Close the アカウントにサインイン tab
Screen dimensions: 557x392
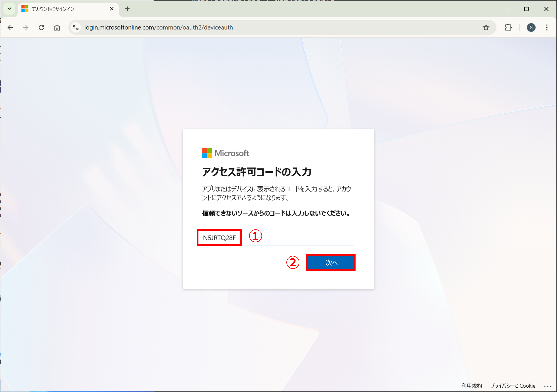[x=112, y=9]
